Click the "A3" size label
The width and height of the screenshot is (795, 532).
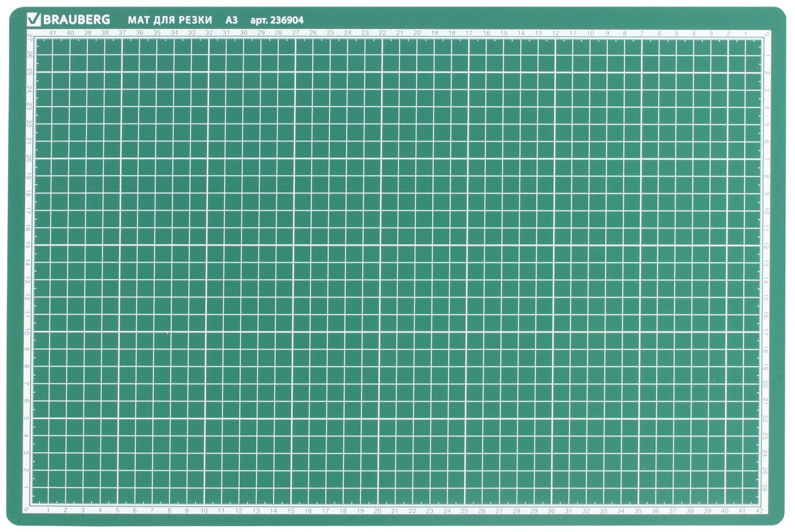pos(232,20)
